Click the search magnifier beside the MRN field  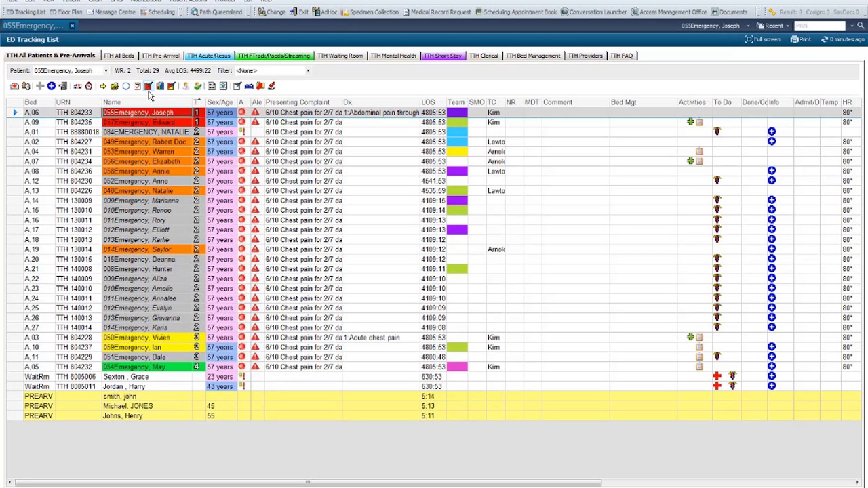click(861, 26)
